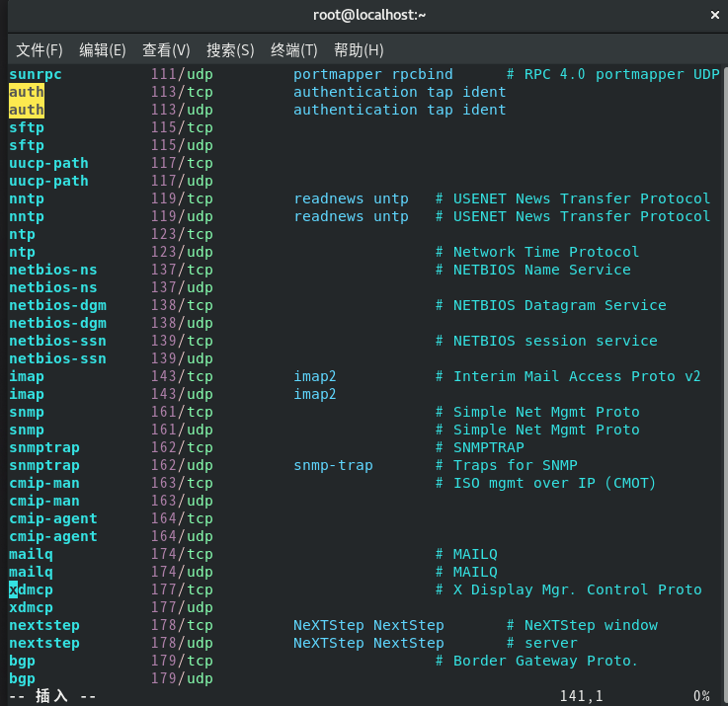Click bgp on the 179/tcp row
Screen dimensions: 728x706
tap(22, 661)
